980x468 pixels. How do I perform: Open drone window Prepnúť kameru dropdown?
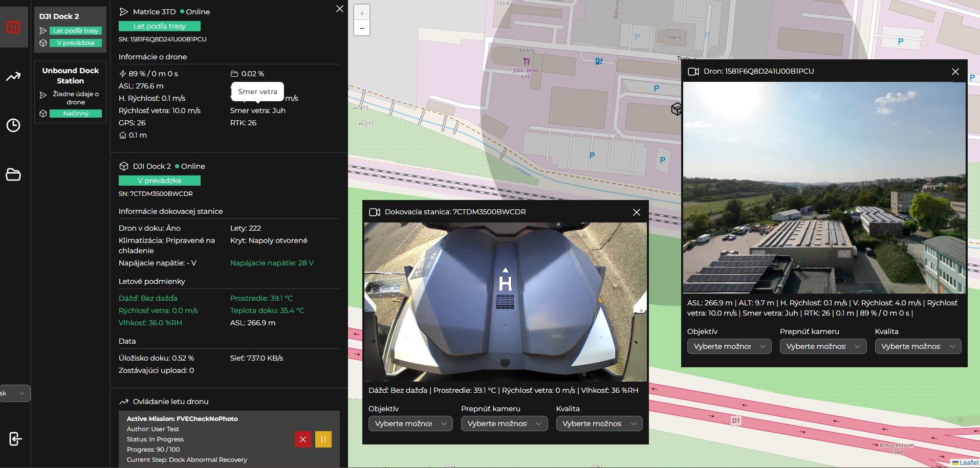pyautogui.click(x=823, y=346)
